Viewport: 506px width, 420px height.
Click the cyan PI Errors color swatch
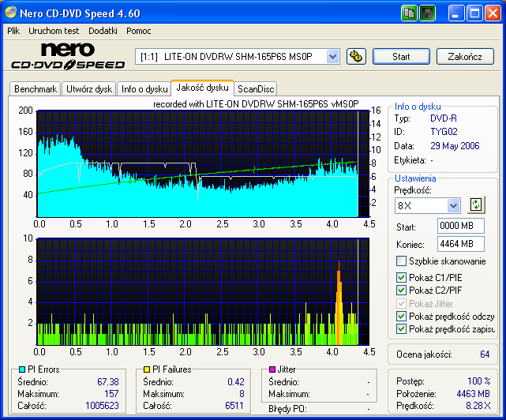click(22, 369)
